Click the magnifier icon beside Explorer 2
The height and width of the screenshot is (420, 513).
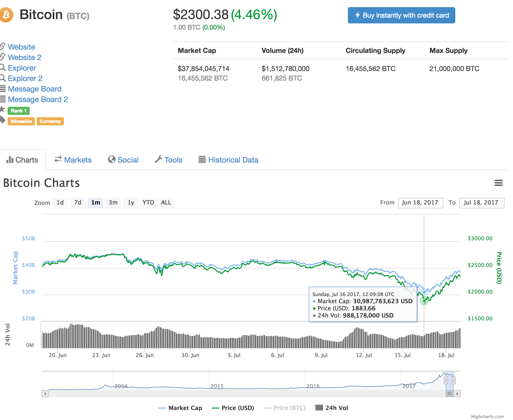pyautogui.click(x=3, y=78)
